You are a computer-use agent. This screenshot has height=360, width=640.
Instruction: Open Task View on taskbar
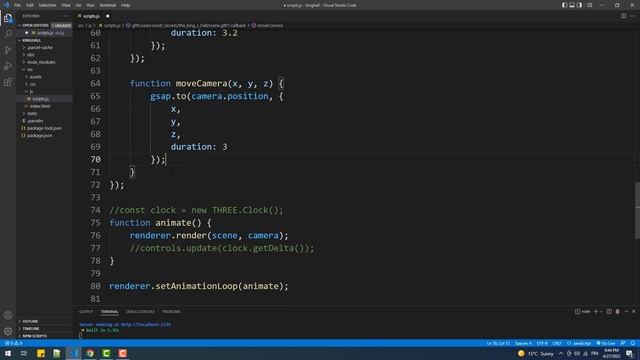(x=24, y=353)
